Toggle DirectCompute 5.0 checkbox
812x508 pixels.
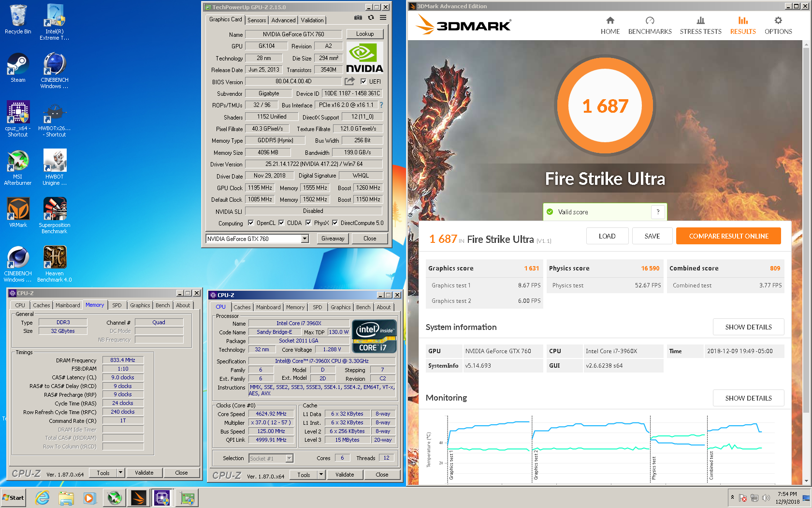click(x=335, y=223)
